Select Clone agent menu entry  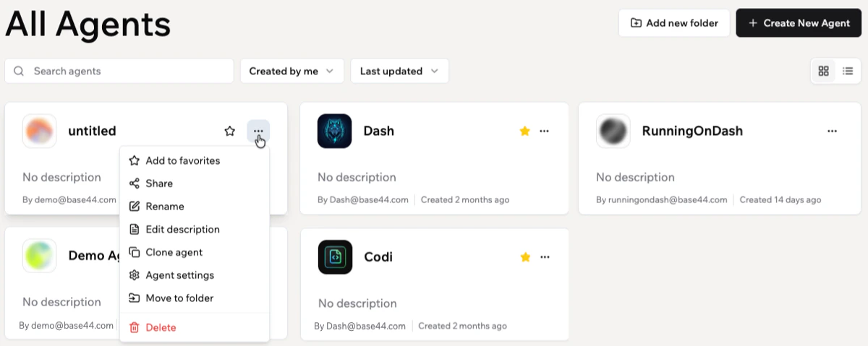pos(195,252)
